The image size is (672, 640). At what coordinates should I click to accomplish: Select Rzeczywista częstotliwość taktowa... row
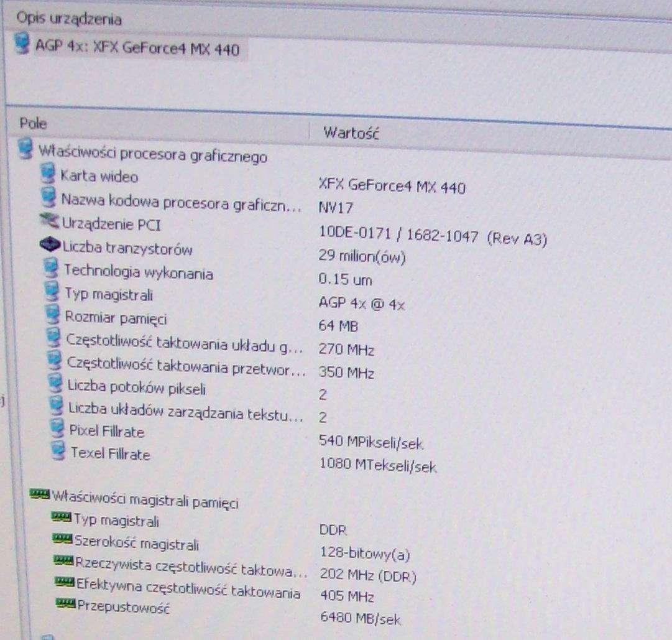[191, 567]
